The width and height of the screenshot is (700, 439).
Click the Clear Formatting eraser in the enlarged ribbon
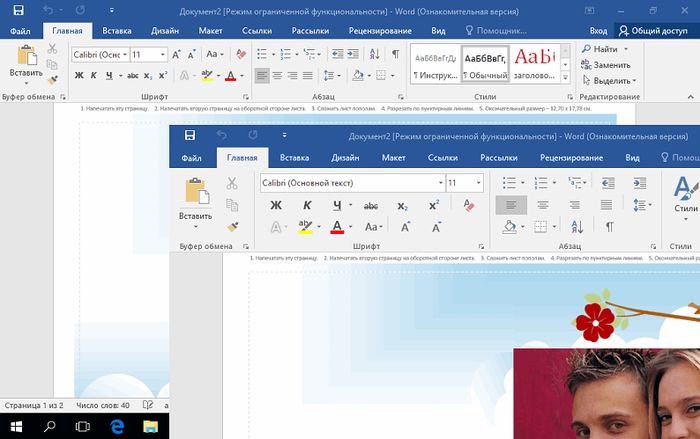pyautogui.click(x=468, y=206)
